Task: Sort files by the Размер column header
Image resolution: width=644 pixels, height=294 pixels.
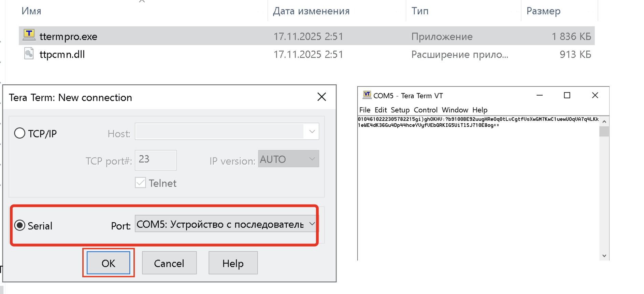Action: coord(543,11)
